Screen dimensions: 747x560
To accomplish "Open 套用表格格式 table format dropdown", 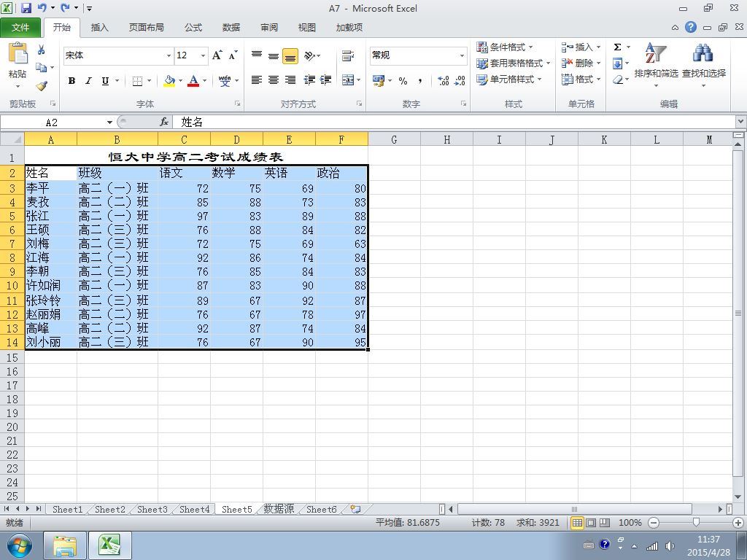I will (514, 63).
